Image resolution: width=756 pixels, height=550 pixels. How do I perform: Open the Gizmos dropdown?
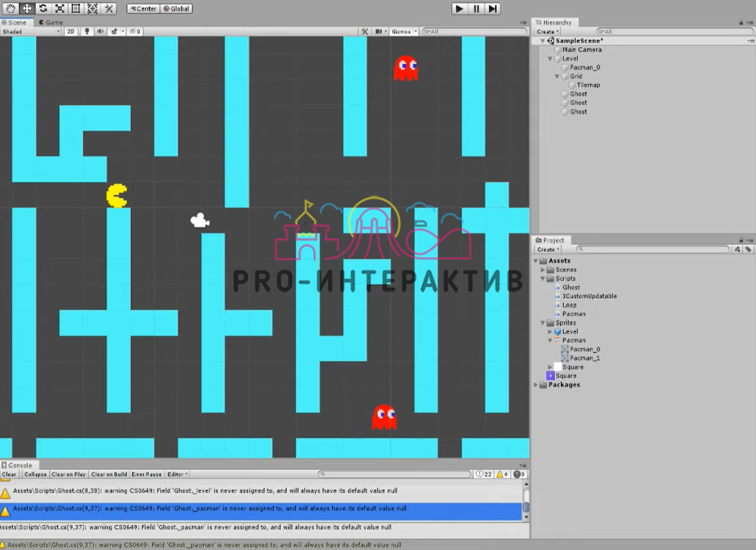click(x=404, y=31)
